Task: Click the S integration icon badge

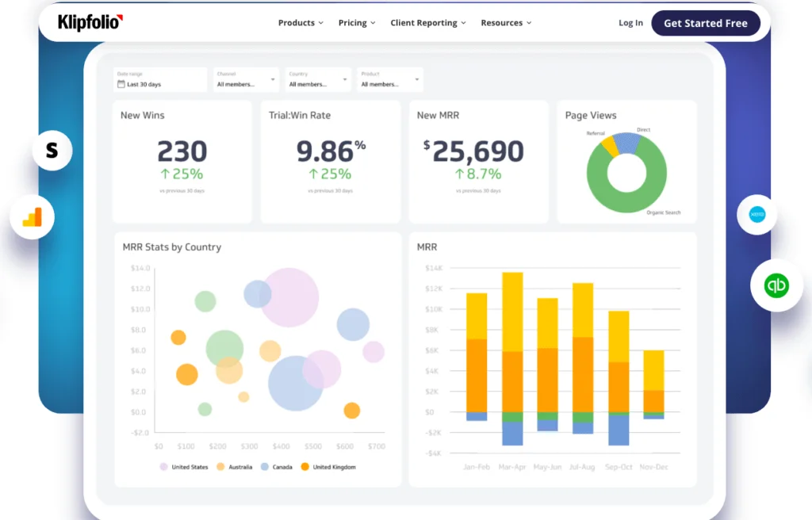Action: click(52, 150)
